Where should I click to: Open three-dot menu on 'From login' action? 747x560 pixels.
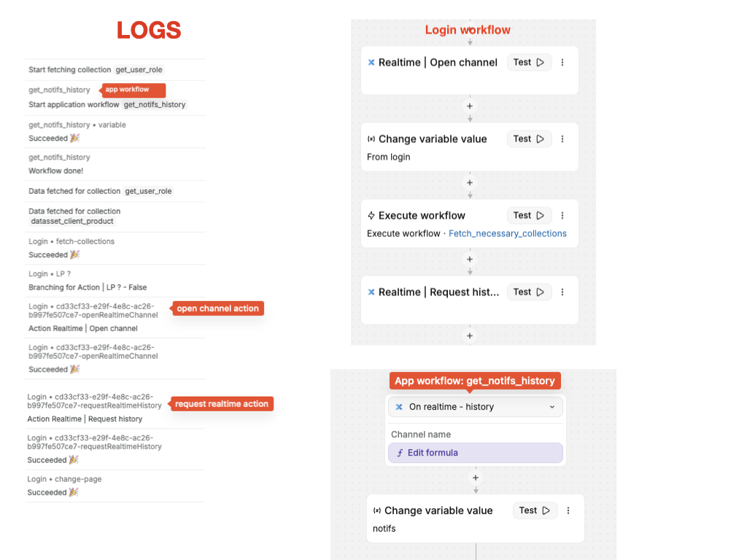point(562,139)
